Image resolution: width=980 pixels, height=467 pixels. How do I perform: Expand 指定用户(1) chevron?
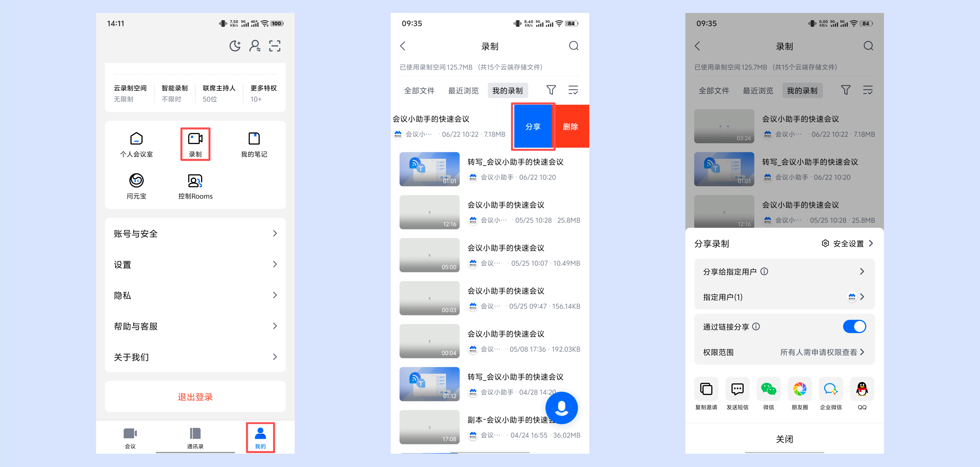tap(862, 297)
